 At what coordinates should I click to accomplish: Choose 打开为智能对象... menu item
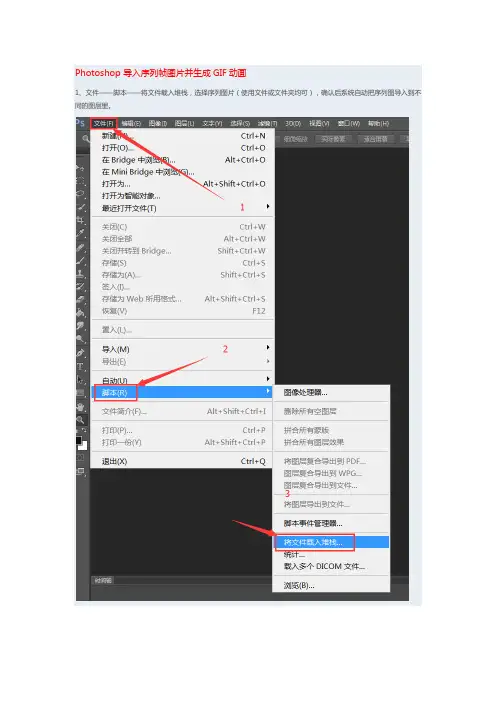tap(183, 196)
